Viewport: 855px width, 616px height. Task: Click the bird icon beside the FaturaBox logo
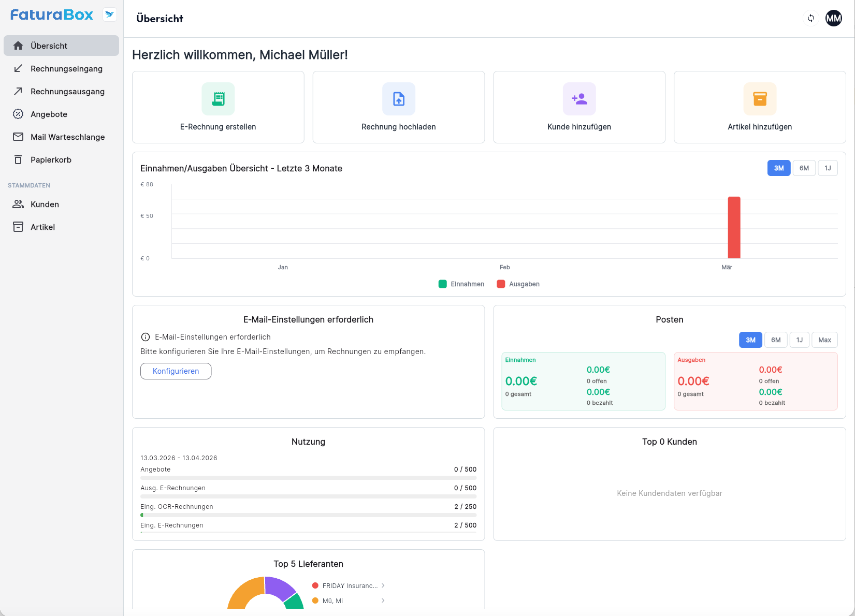(109, 14)
